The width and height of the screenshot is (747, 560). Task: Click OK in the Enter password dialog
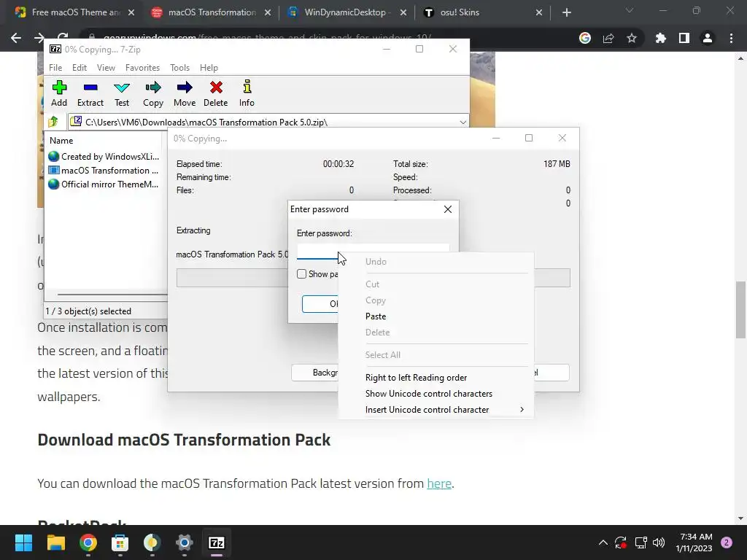[x=321, y=304]
